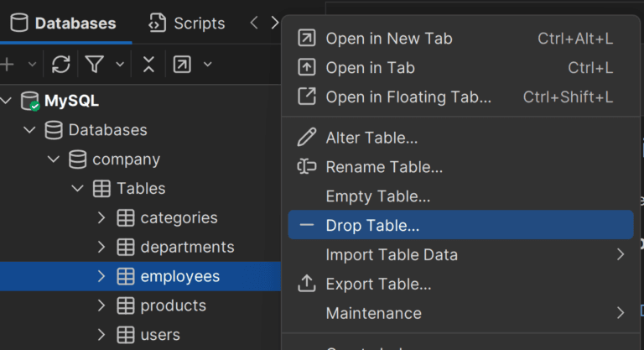The width and height of the screenshot is (644, 350).
Task: Choose Rename Table... from context menu
Action: [460, 166]
